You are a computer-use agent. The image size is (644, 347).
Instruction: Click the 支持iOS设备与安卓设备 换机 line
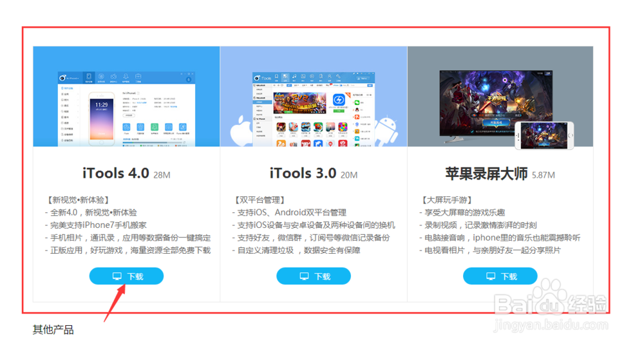click(x=314, y=225)
